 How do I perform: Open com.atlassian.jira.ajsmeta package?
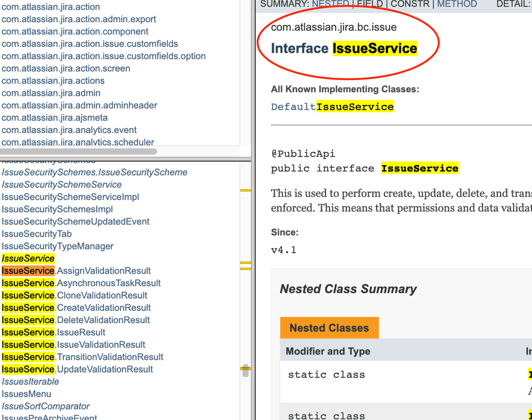coord(55,118)
